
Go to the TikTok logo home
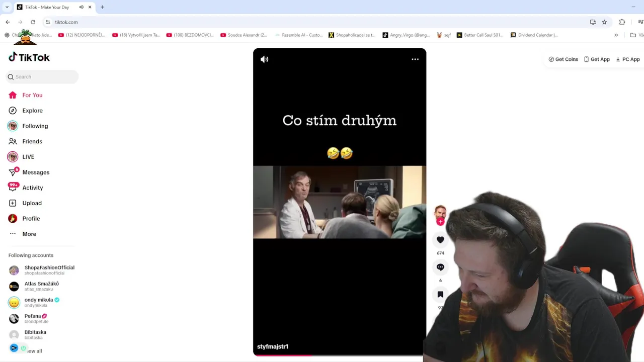(29, 57)
